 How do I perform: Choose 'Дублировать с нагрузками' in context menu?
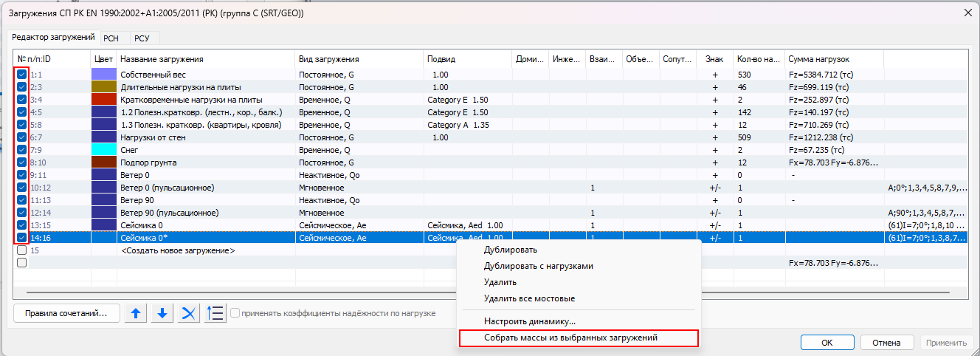[538, 266]
